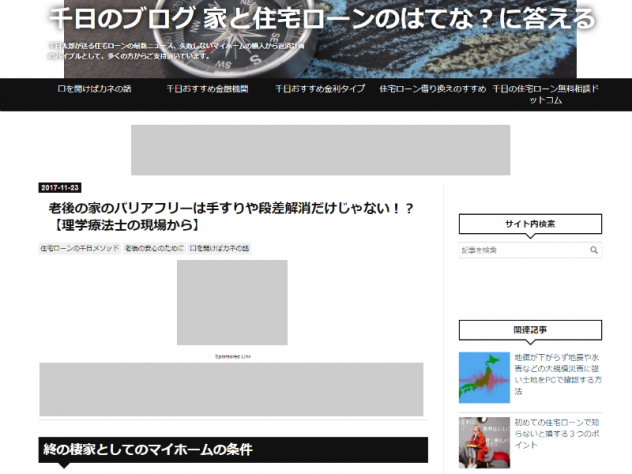Open related article about 地価が下がらず地震や水害
Image resolution: width=632 pixels, height=474 pixels.
pos(558,374)
